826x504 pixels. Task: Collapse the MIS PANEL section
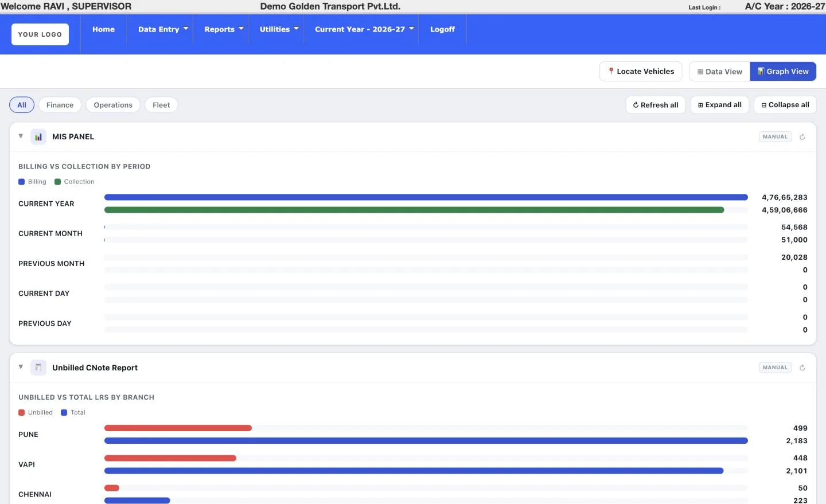coord(21,136)
